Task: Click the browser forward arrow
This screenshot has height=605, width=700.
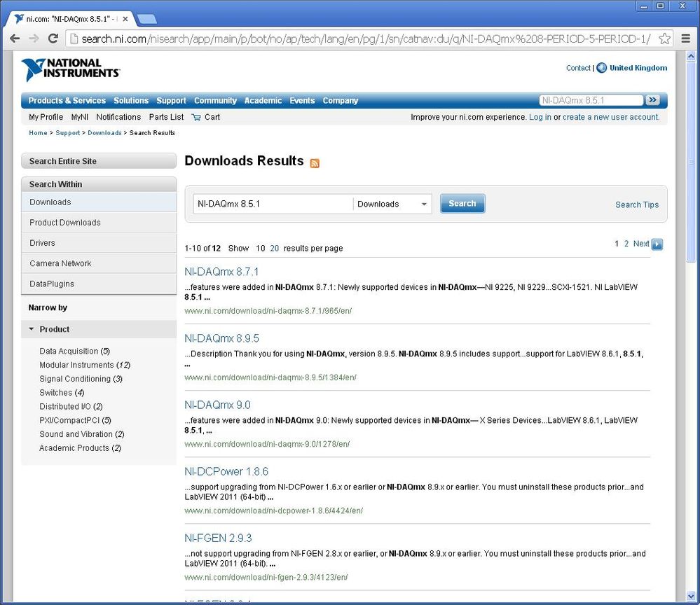Action: pos(34,39)
